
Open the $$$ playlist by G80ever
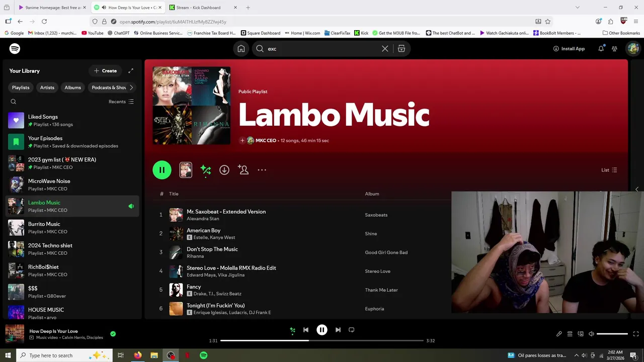(x=72, y=292)
